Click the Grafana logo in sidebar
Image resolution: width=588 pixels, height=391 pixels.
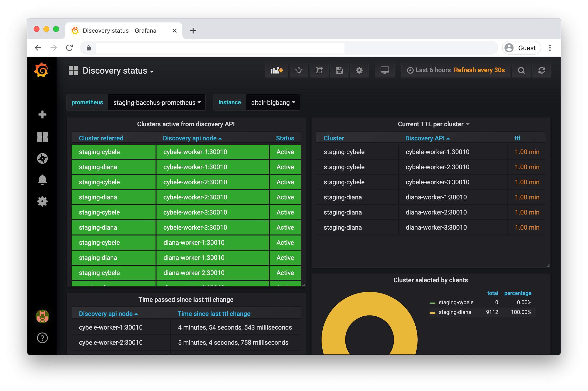pos(41,70)
